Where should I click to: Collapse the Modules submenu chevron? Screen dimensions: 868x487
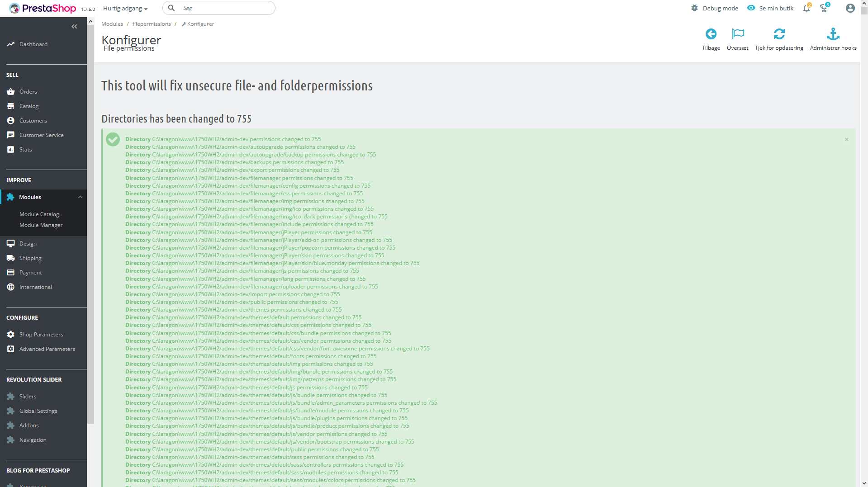pos(80,197)
